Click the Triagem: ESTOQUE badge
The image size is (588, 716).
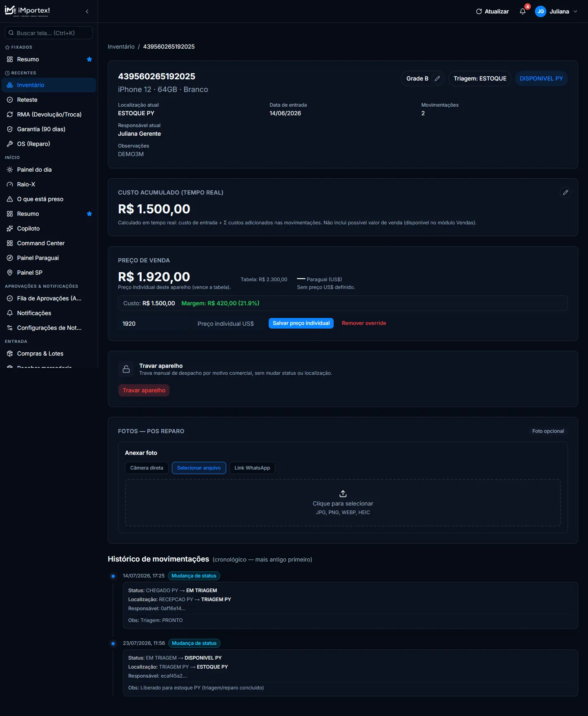pyautogui.click(x=480, y=78)
